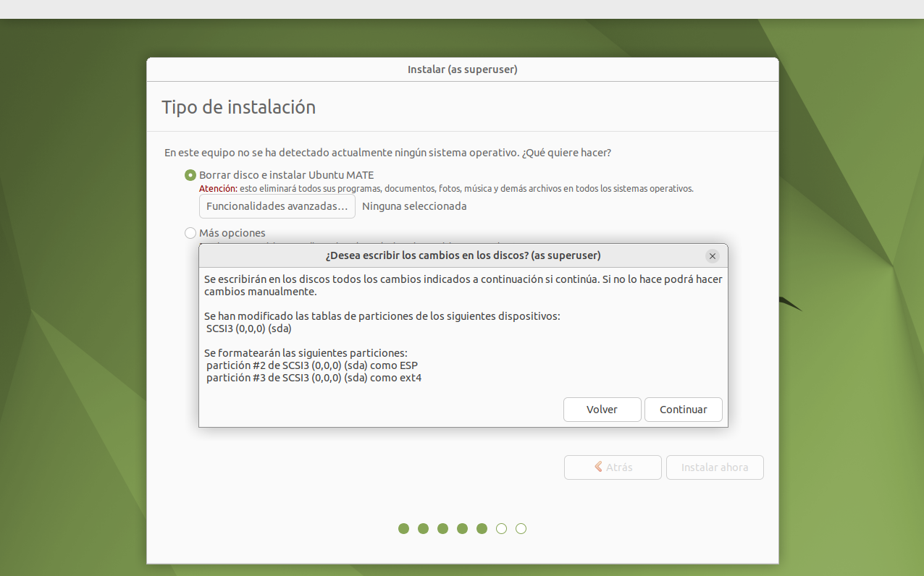Click the 'Tipo de instalación' heading

(x=238, y=107)
